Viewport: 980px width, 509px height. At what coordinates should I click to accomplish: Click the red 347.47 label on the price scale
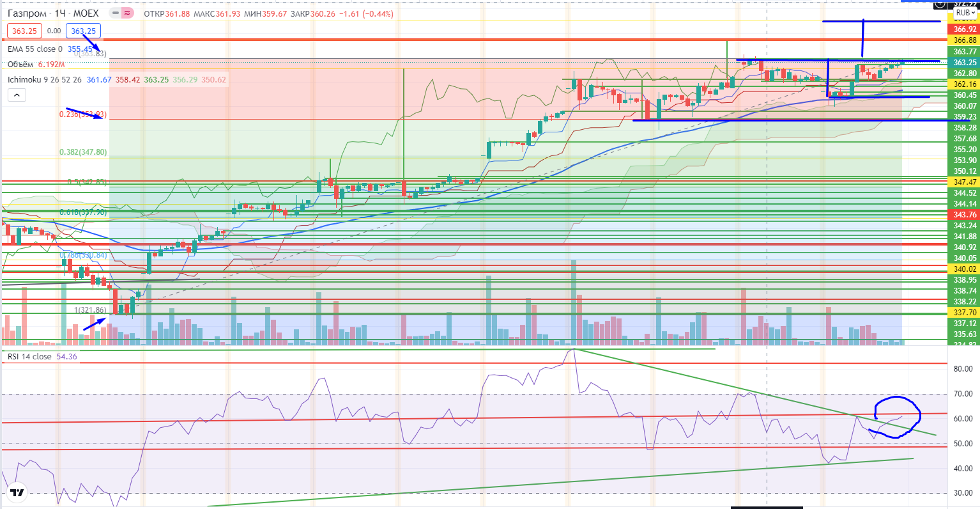tap(965, 182)
